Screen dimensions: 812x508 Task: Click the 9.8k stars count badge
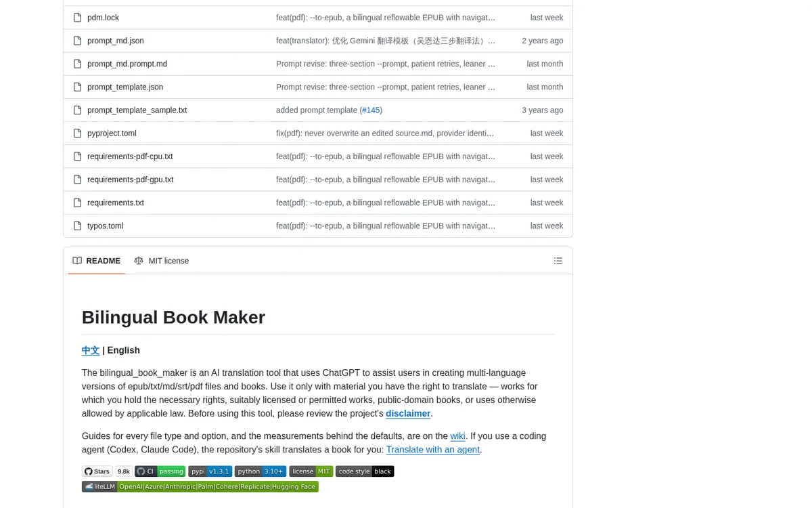pyautogui.click(x=123, y=471)
